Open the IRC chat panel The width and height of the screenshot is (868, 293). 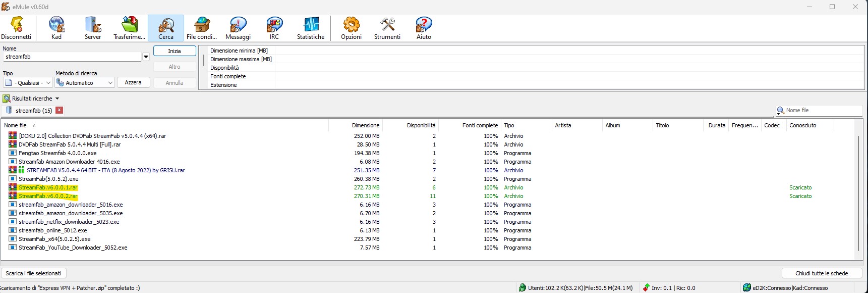274,28
